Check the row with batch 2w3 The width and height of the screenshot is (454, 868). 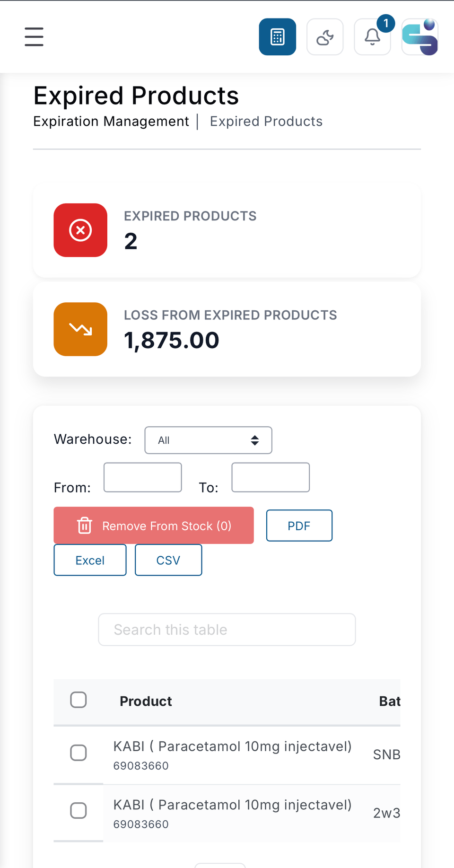(79, 811)
